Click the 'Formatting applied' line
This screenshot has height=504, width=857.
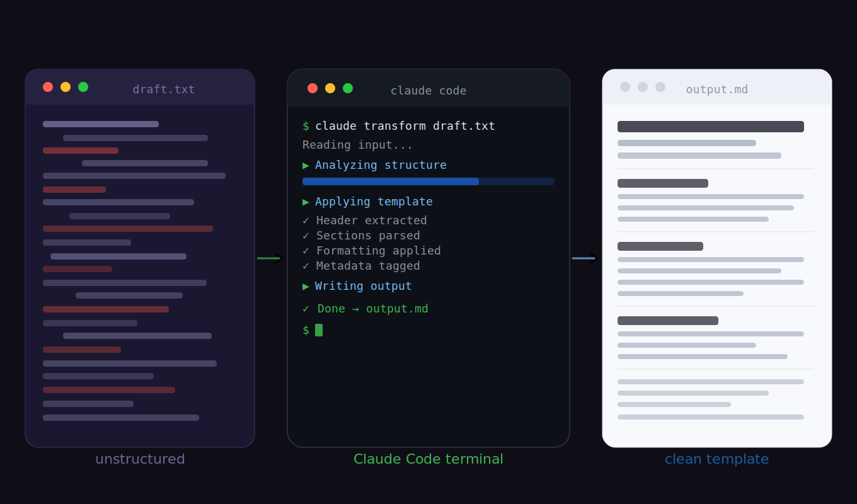click(x=371, y=251)
